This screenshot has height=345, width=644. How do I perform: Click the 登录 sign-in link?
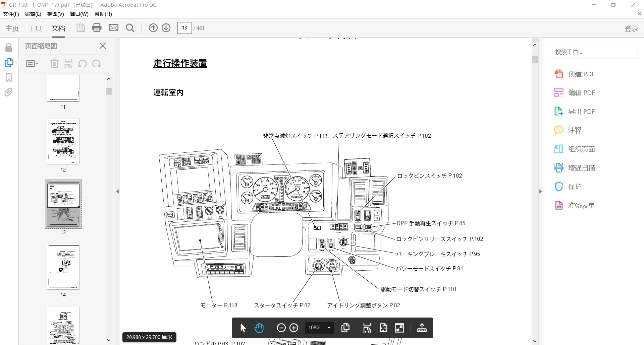pyautogui.click(x=631, y=28)
